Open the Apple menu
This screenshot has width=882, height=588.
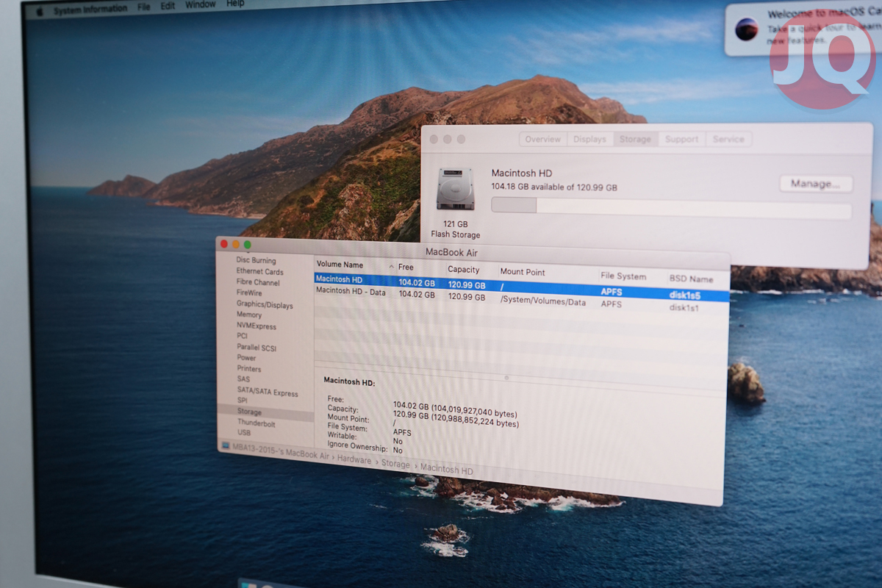tap(40, 11)
